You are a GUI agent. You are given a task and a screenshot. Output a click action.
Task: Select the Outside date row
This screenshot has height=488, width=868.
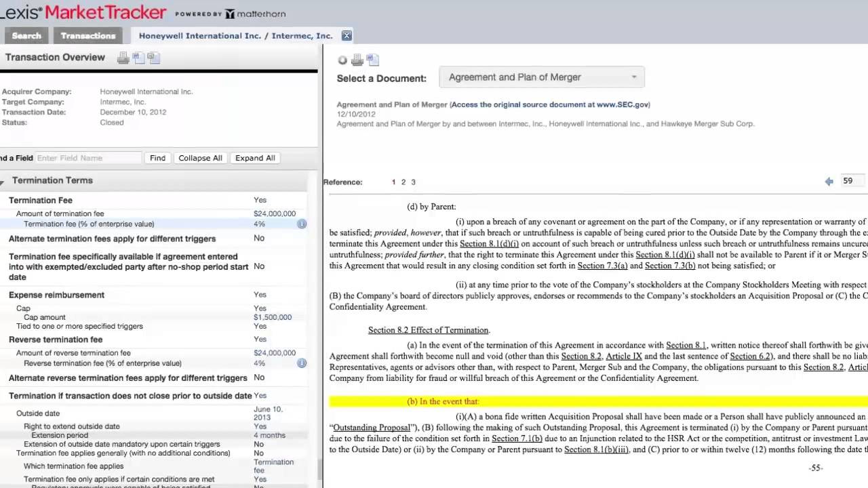coord(154,413)
